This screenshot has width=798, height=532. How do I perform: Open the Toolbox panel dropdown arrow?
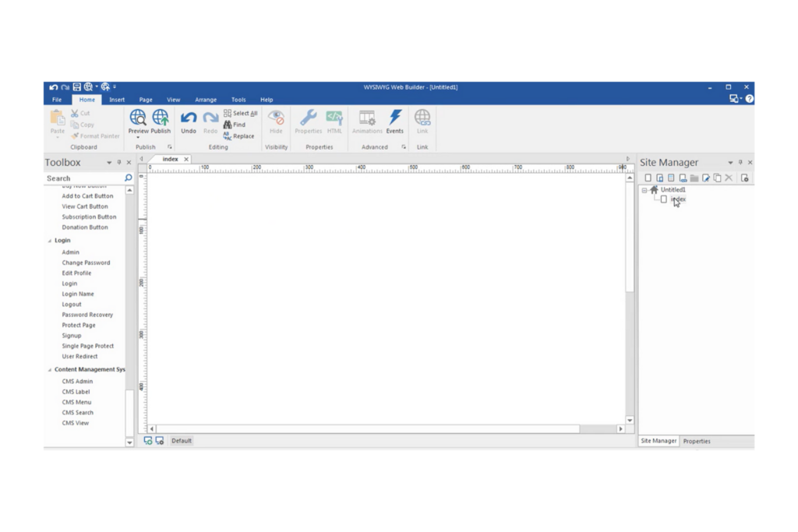pyautogui.click(x=109, y=163)
